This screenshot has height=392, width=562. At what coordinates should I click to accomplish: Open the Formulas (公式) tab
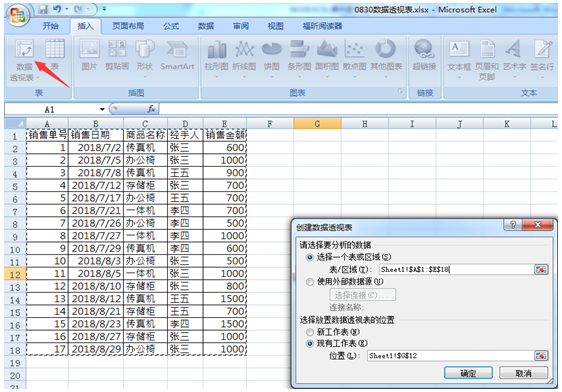click(x=171, y=26)
